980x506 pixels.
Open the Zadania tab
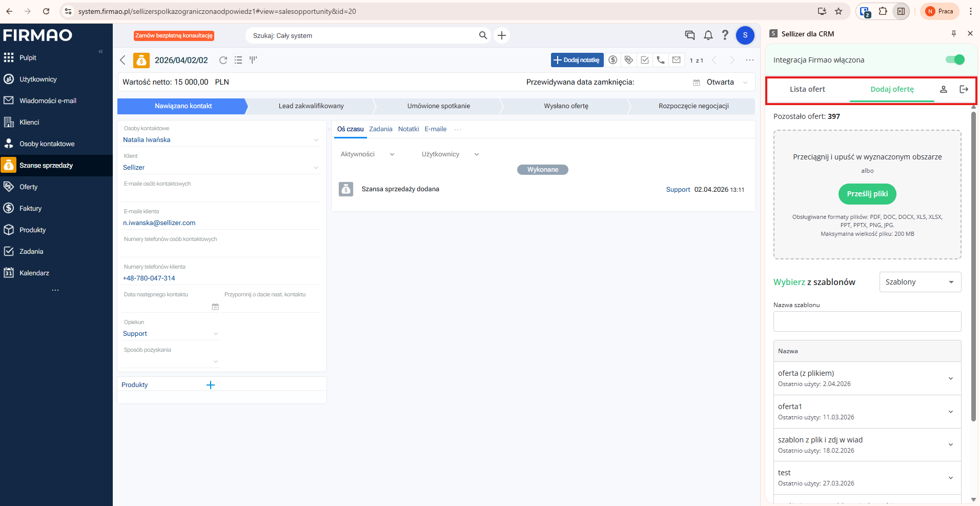380,129
